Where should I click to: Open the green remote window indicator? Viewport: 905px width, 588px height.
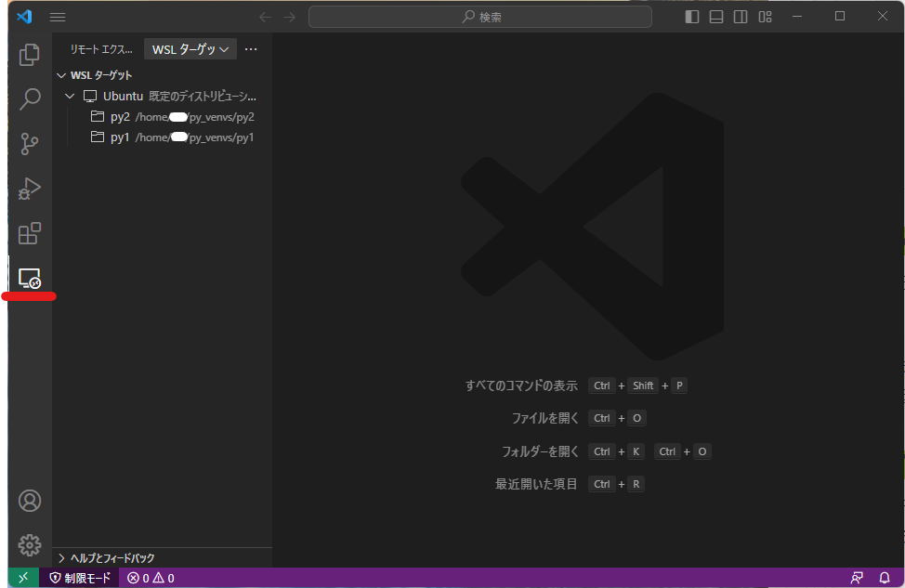[x=23, y=578]
